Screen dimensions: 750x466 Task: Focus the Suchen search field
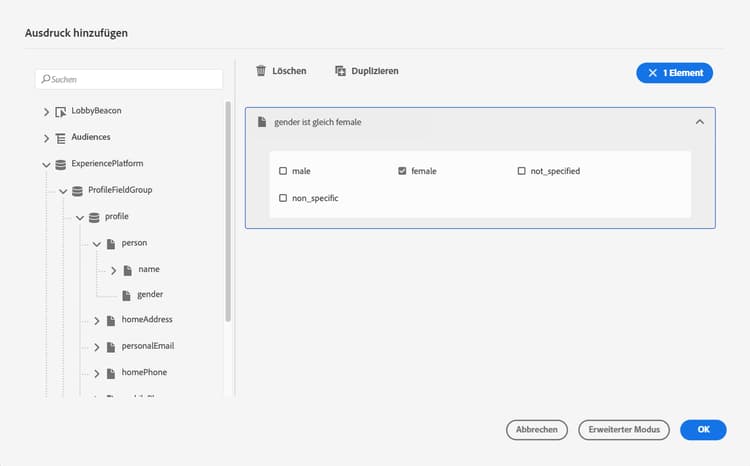[129, 79]
